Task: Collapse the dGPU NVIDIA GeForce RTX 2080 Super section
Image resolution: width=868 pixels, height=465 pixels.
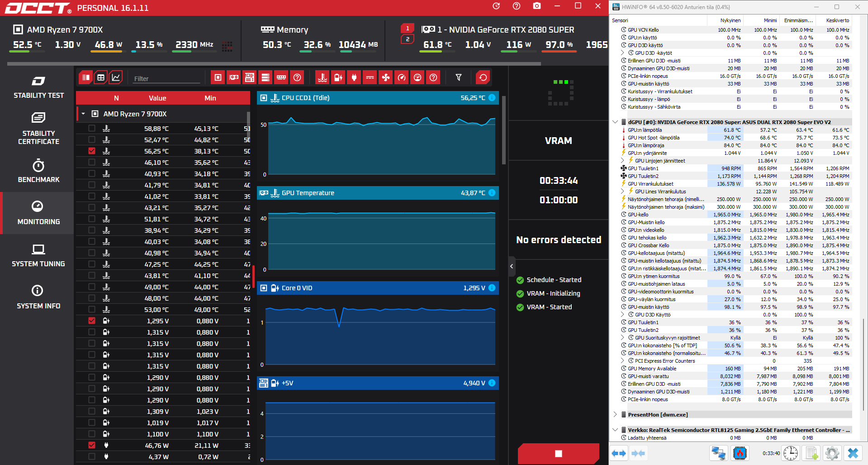Action: (615, 122)
